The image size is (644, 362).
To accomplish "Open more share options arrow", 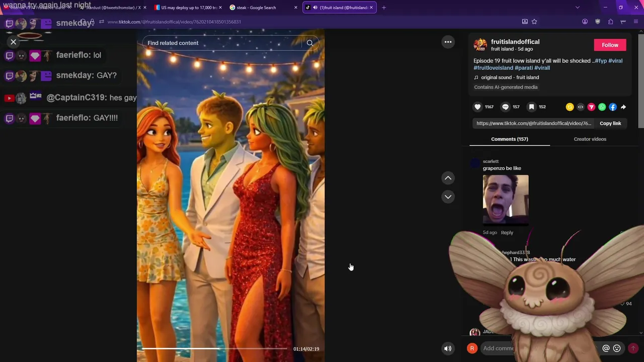I will tap(623, 107).
